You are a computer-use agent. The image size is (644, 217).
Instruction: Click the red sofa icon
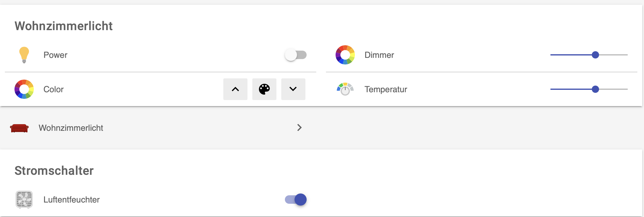tap(19, 128)
